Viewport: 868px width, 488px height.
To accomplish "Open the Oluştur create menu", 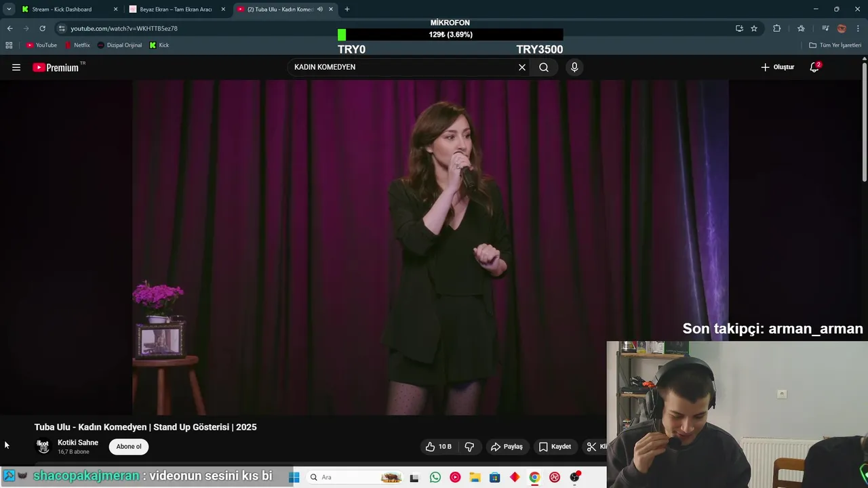I will pos(777,67).
